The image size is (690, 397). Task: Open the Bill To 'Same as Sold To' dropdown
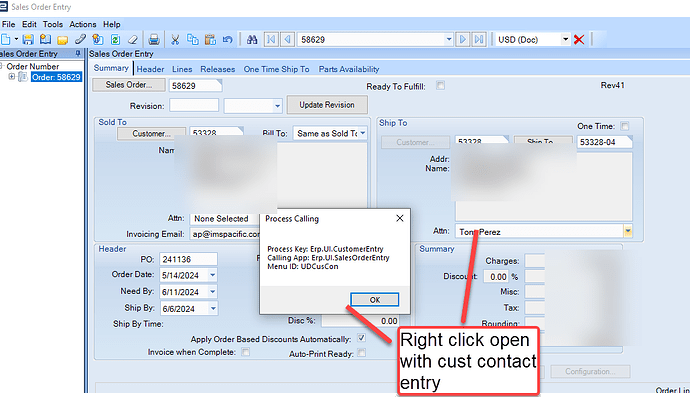coord(363,133)
